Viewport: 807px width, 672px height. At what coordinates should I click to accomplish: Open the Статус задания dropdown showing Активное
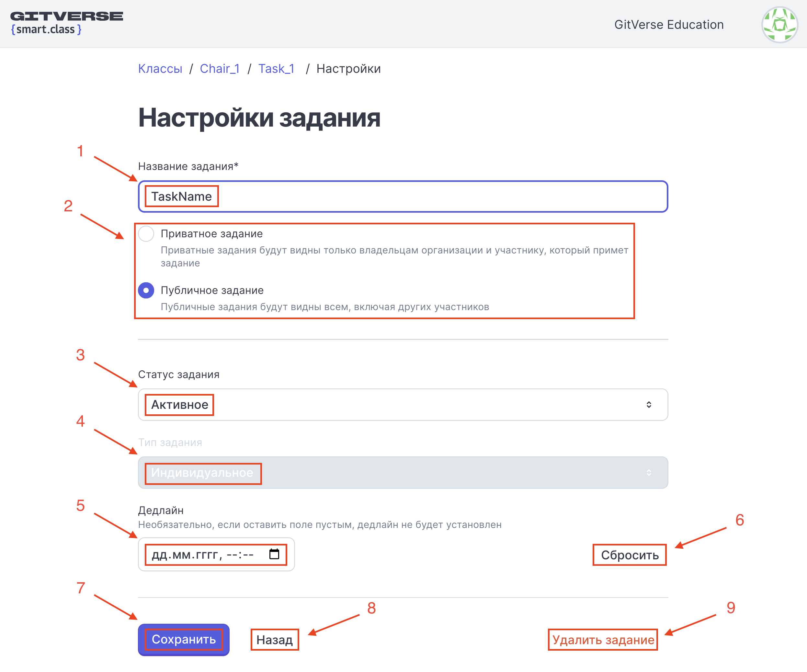tap(403, 405)
